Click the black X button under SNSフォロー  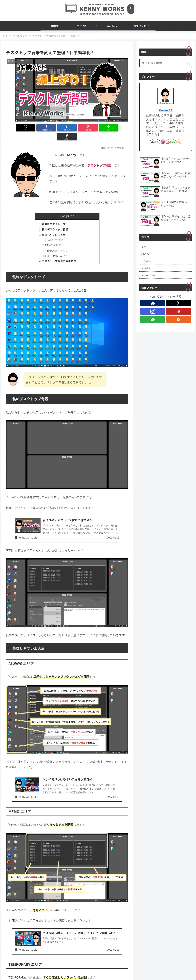179,303
